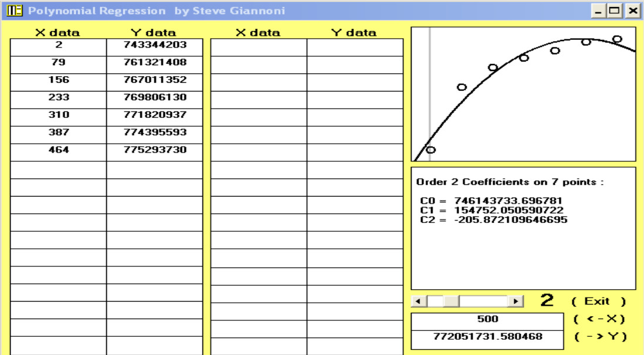This screenshot has width=644, height=355.
Task: Click the C0 coefficient value 746143733.696781
Action: coord(508,201)
